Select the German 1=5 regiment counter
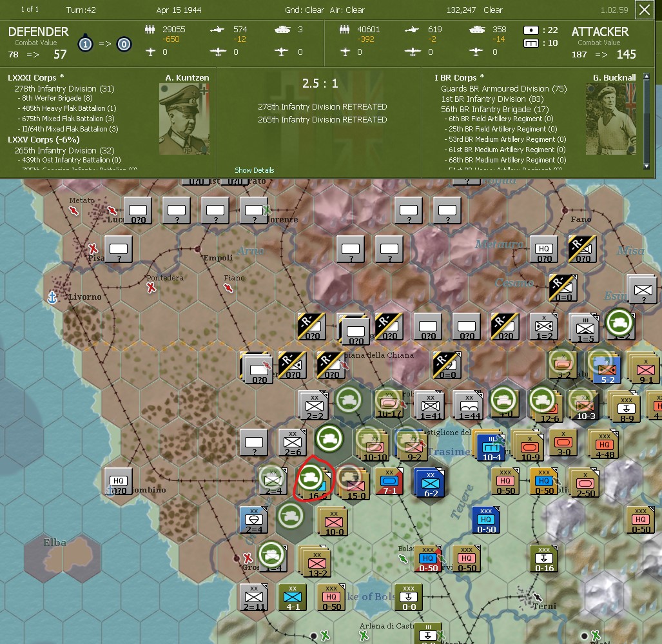 tap(584, 327)
